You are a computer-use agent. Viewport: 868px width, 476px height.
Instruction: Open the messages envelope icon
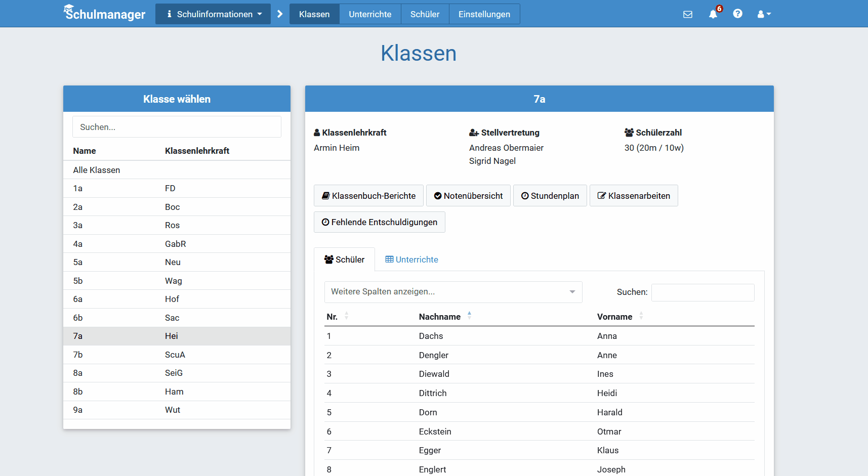click(x=688, y=14)
